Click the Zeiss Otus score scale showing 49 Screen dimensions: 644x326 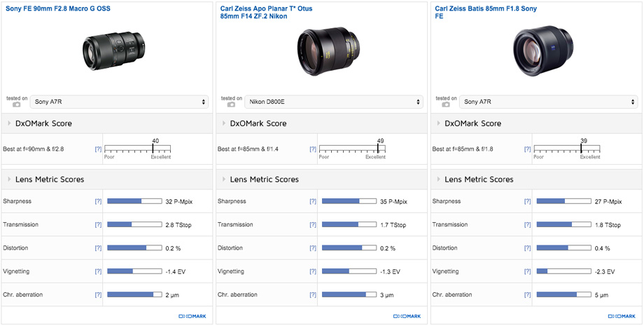tap(351, 149)
